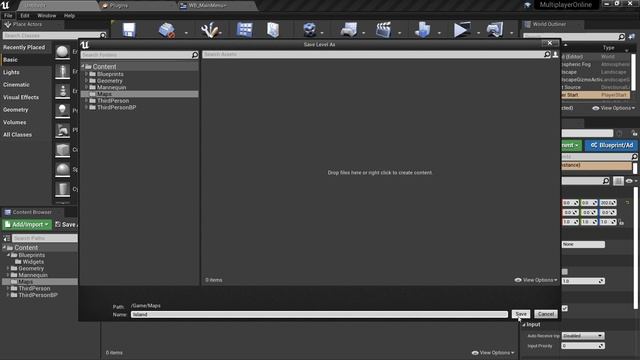Open the Auto Receive Input dropdown
Image resolution: width=640 pixels, height=360 pixels.
[583, 336]
